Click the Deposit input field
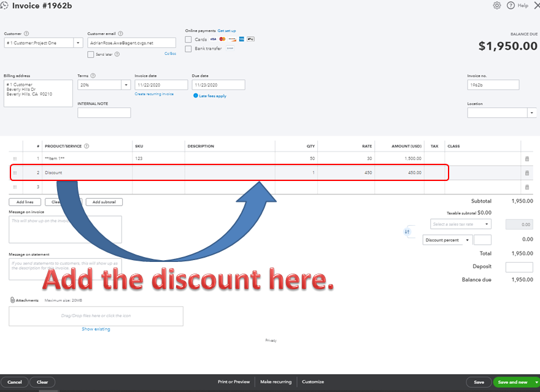 pos(519,267)
